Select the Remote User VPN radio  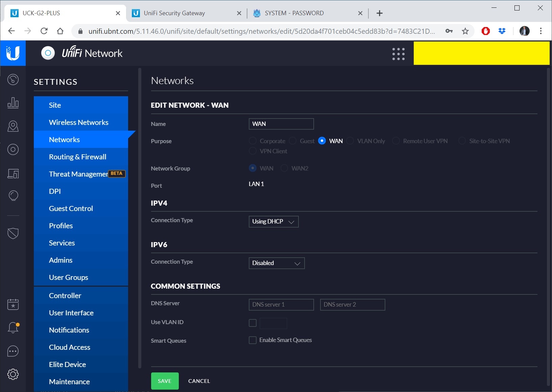[x=396, y=141]
